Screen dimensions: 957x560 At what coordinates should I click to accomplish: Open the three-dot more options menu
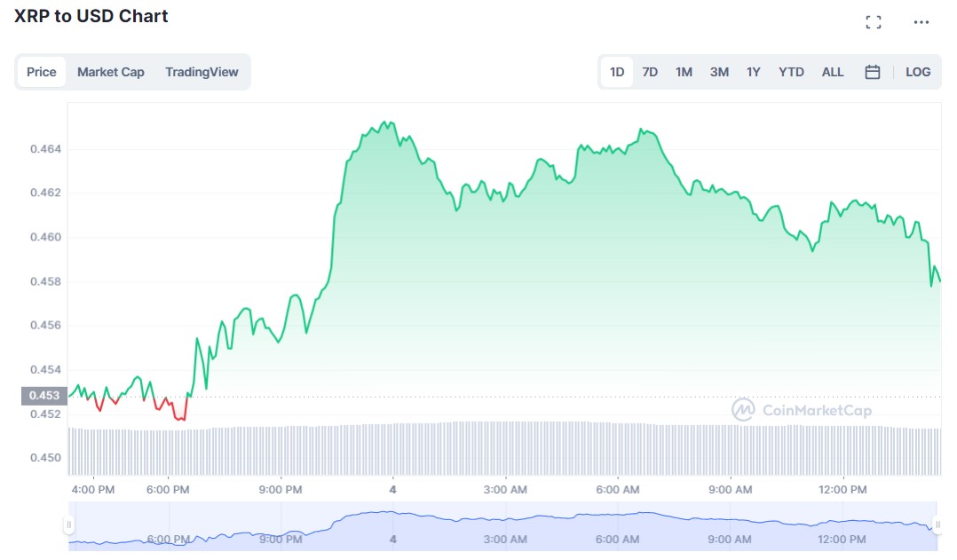(921, 21)
